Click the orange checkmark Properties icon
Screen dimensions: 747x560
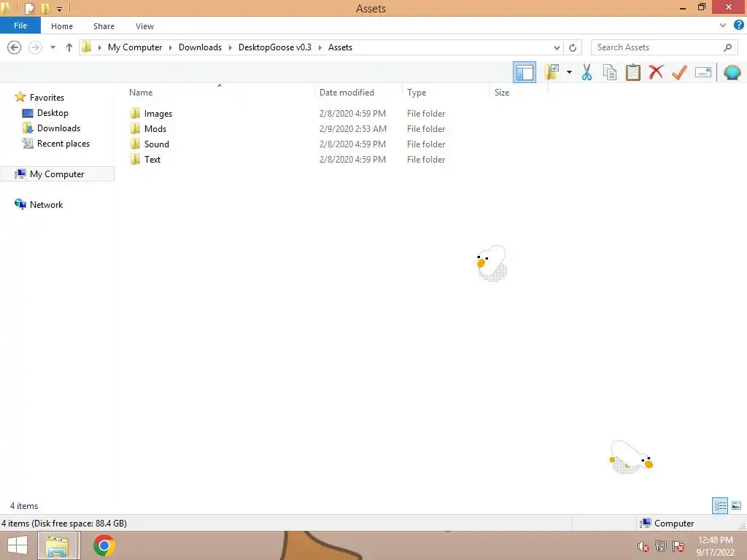point(679,72)
